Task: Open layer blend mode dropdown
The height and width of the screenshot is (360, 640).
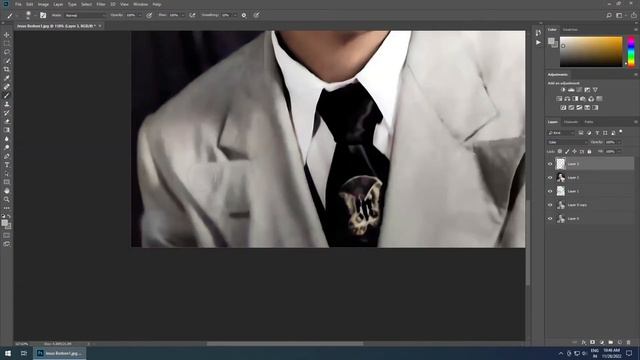Action: [x=567, y=142]
